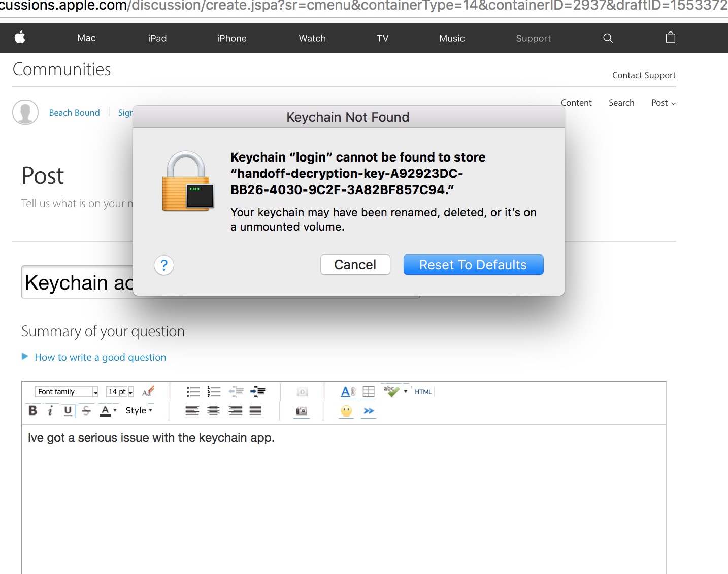Click the Beach Bound user avatar
Viewport: 728px width, 574px height.
click(x=25, y=112)
